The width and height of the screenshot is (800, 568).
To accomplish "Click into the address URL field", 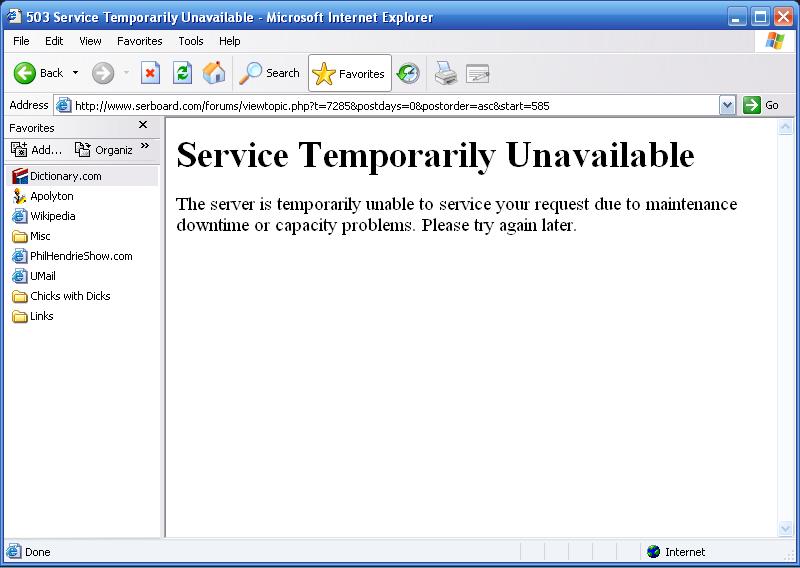I will 390,105.
